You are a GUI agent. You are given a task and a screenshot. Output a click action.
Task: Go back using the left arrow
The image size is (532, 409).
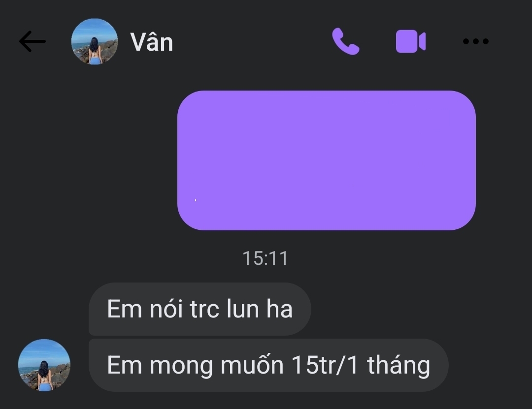tap(32, 41)
